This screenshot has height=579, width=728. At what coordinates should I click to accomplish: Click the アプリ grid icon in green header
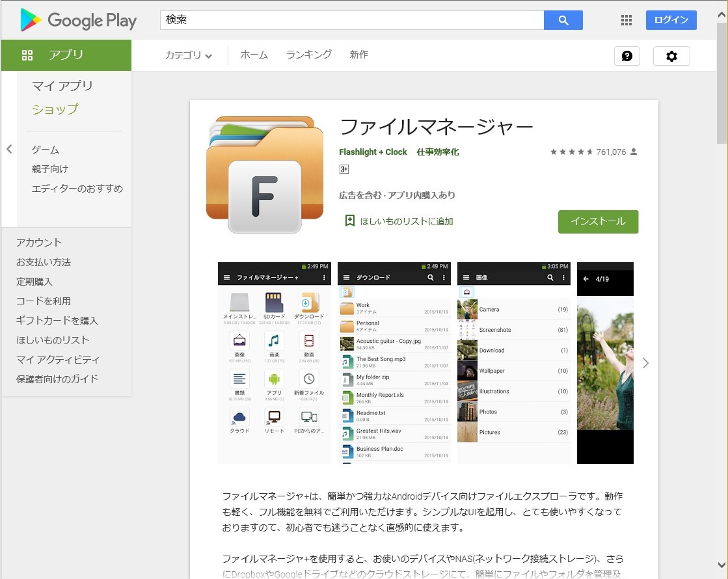click(27, 55)
